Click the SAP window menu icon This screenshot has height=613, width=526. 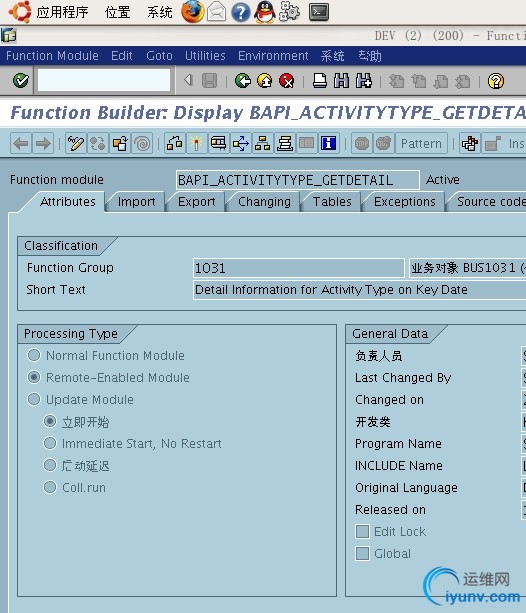(x=8, y=35)
